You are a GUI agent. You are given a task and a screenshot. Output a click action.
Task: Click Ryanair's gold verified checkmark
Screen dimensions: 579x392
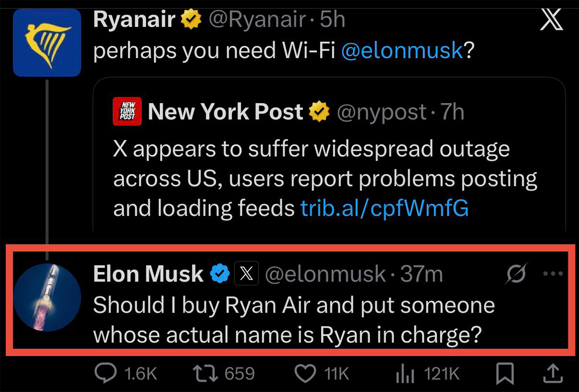pyautogui.click(x=192, y=20)
